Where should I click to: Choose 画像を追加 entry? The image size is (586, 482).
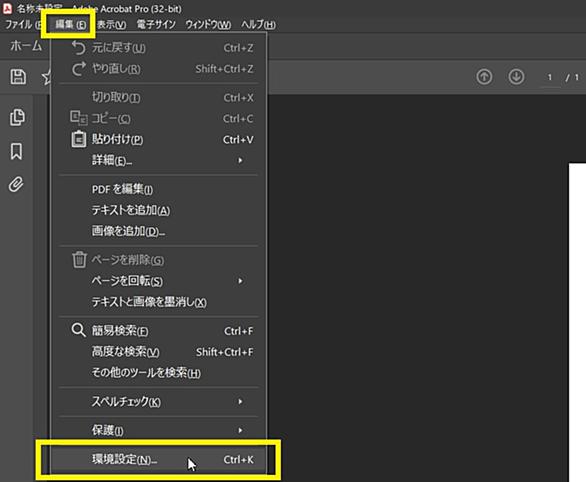[x=158, y=231]
